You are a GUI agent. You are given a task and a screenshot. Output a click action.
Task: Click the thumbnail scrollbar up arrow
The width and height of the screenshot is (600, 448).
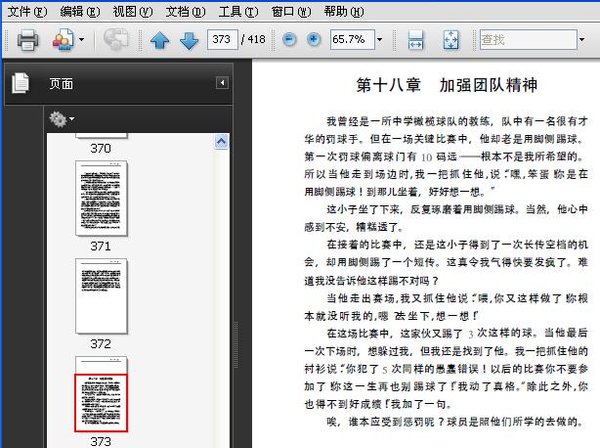pyautogui.click(x=221, y=142)
